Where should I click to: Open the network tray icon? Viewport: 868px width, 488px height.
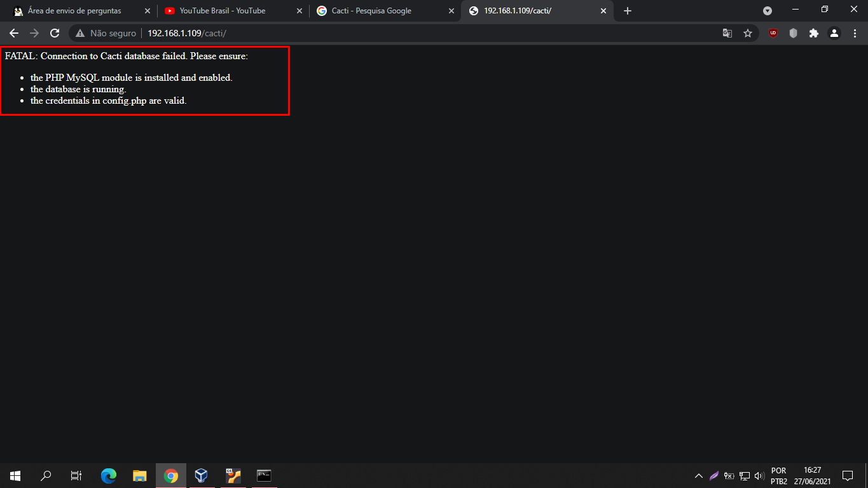point(745,476)
